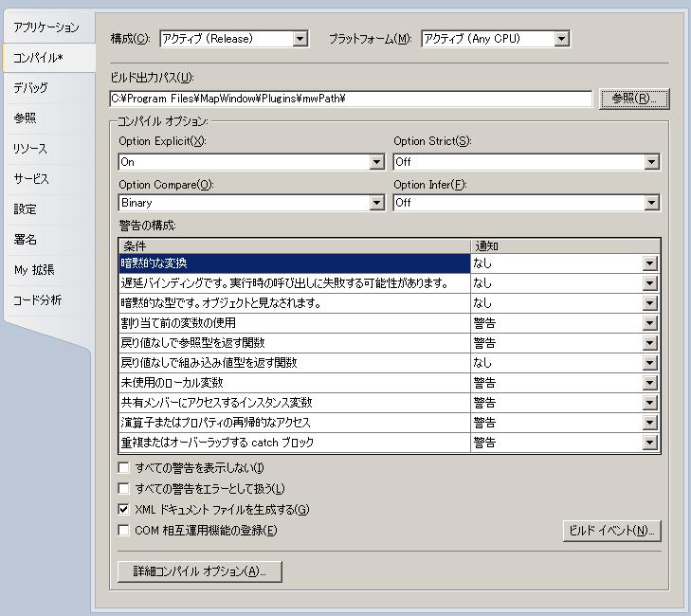Open the リソース tab
Image resolution: width=691 pixels, height=616 pixels.
click(x=30, y=149)
